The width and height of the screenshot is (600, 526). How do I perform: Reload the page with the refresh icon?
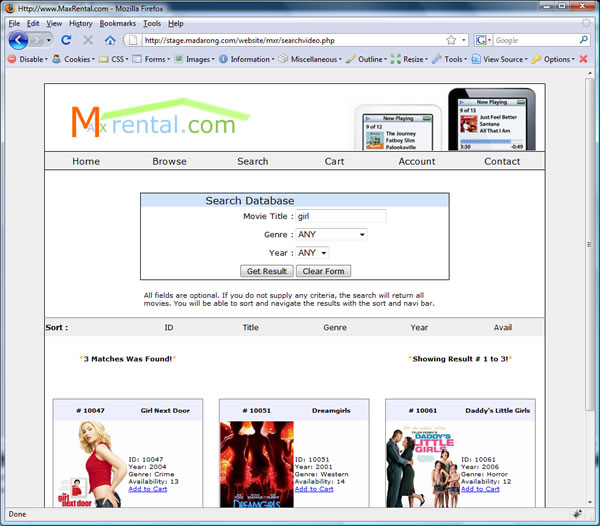coord(66,40)
